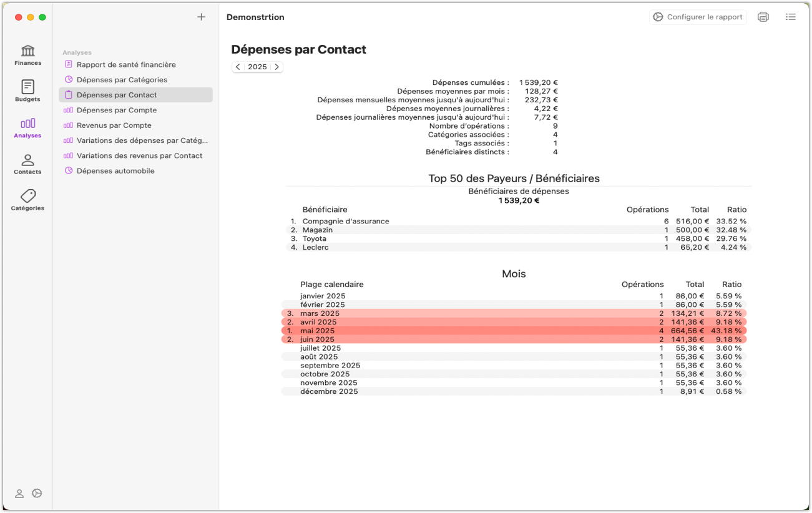Click the août 2025 row
The width and height of the screenshot is (812, 513).
514,357
